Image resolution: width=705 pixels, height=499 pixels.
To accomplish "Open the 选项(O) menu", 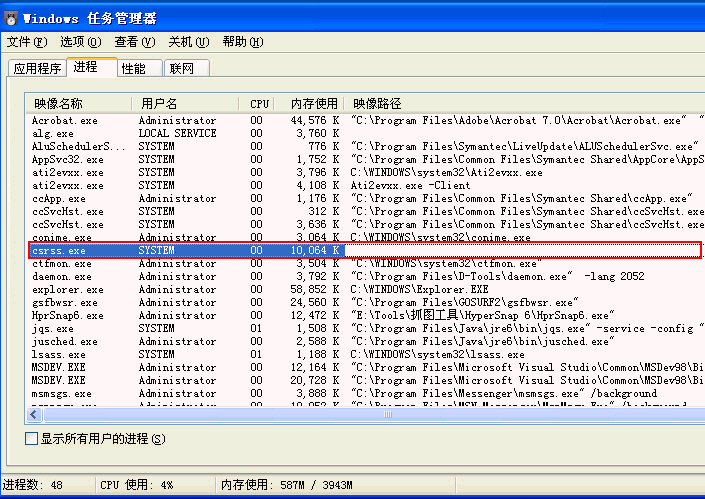I will pyautogui.click(x=81, y=42).
